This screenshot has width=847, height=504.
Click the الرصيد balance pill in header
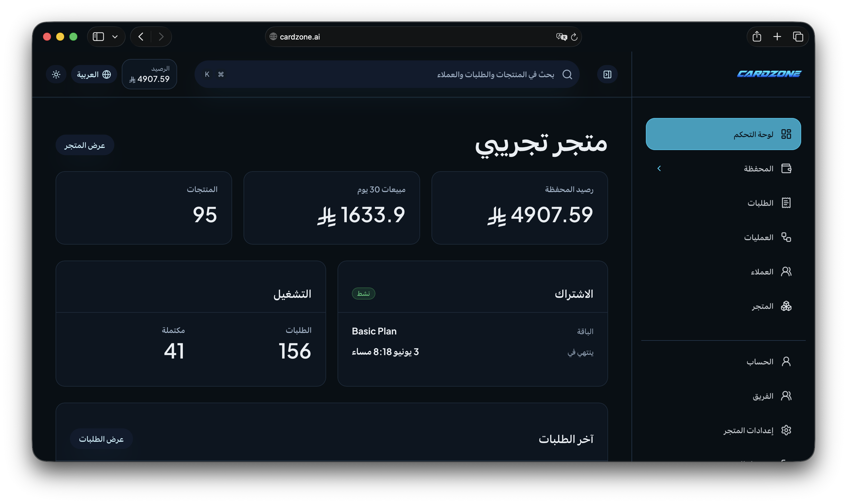click(149, 74)
